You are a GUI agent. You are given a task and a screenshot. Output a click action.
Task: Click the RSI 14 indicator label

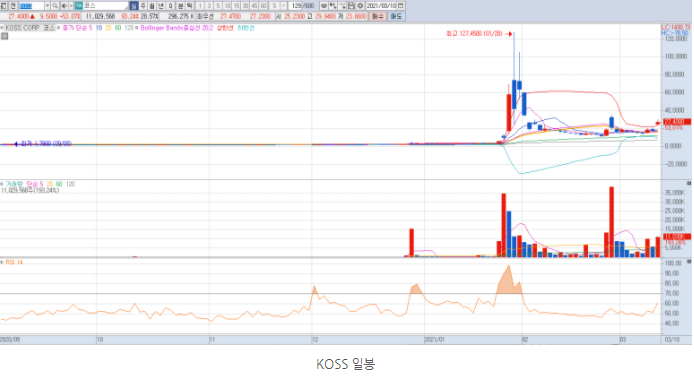coord(14,262)
